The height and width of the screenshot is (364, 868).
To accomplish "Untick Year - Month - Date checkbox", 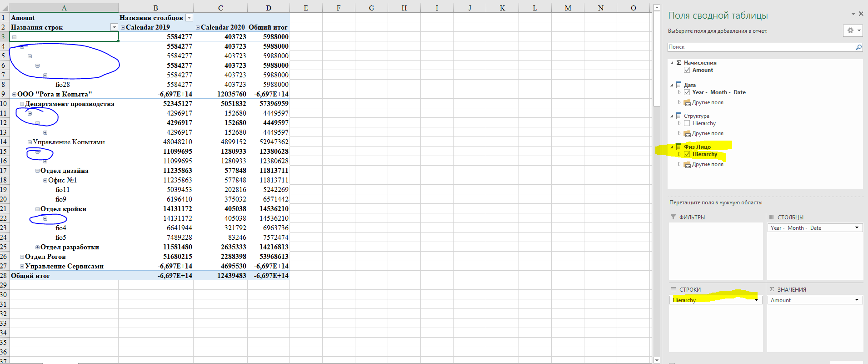I will 687,92.
